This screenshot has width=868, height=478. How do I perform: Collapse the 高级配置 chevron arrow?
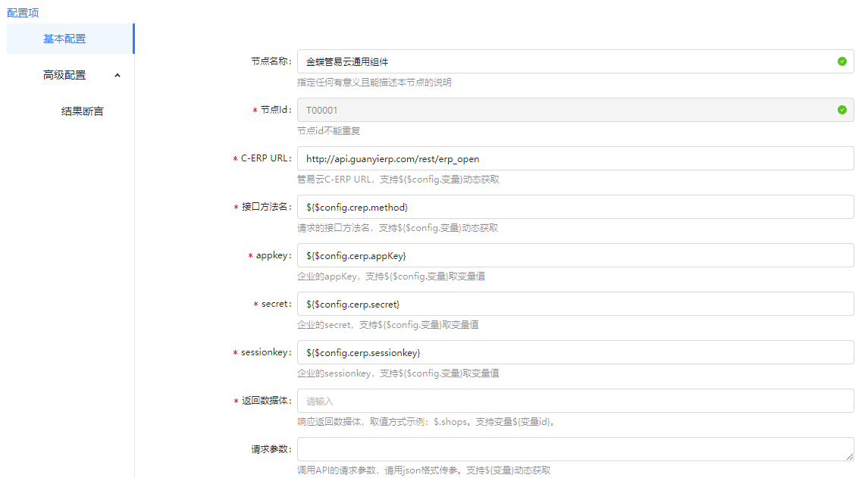[x=117, y=75]
